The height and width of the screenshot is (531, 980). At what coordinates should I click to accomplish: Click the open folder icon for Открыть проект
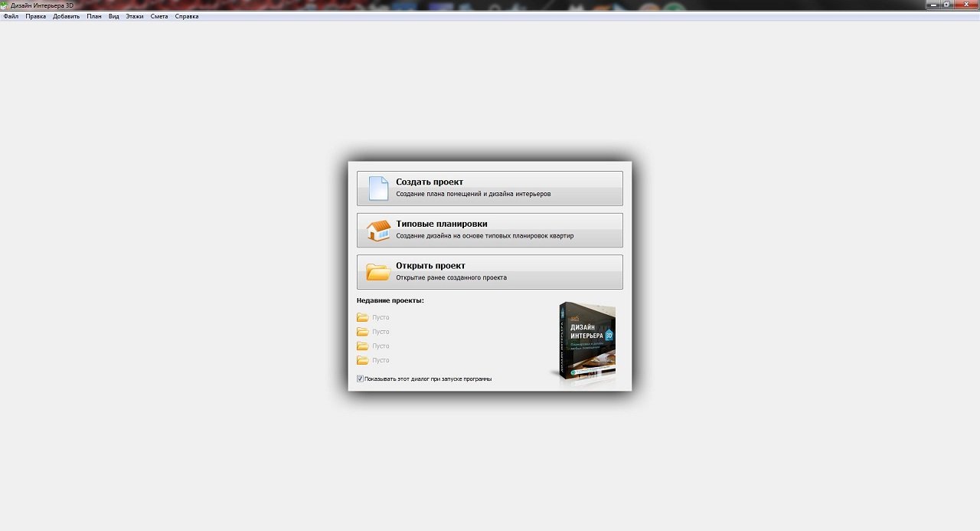[x=378, y=272]
